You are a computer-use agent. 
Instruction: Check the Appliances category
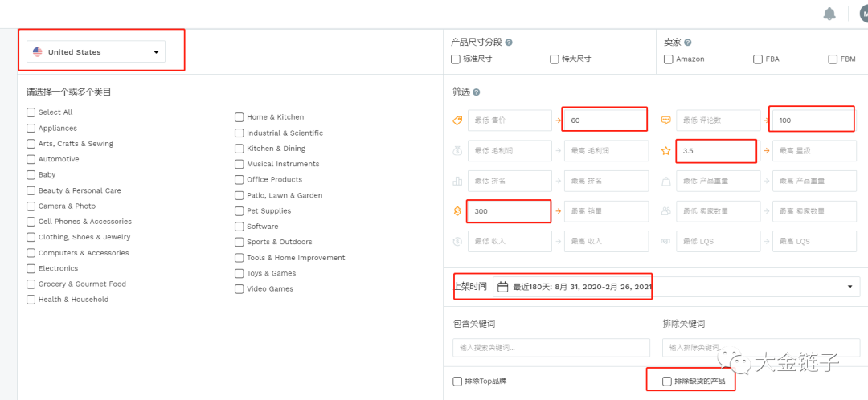tap(31, 128)
